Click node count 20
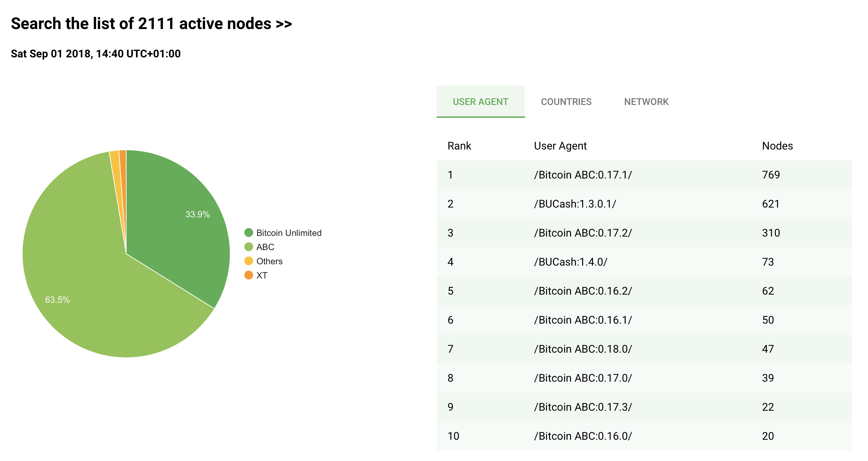This screenshot has height=461, width=868. [768, 436]
